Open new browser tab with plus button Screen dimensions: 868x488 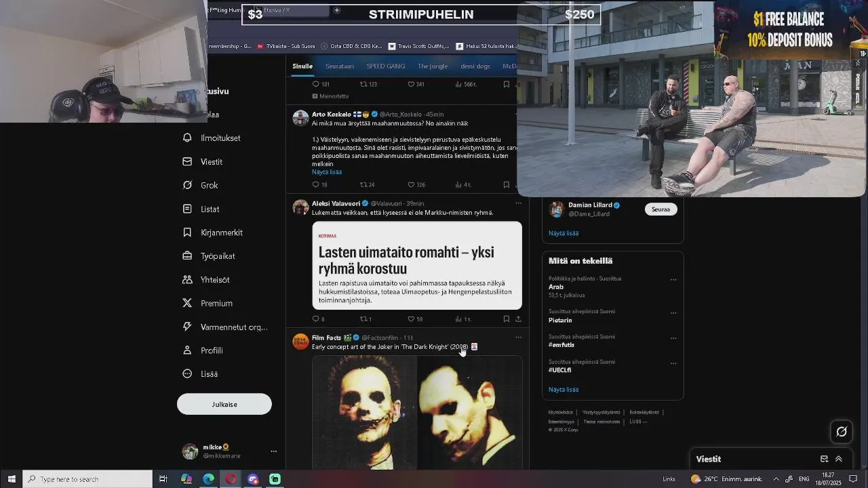point(336,10)
